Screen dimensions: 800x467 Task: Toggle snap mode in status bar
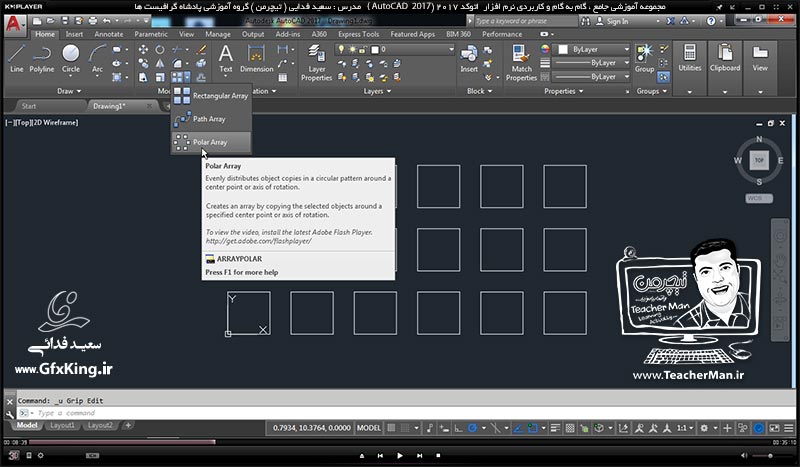pos(405,428)
